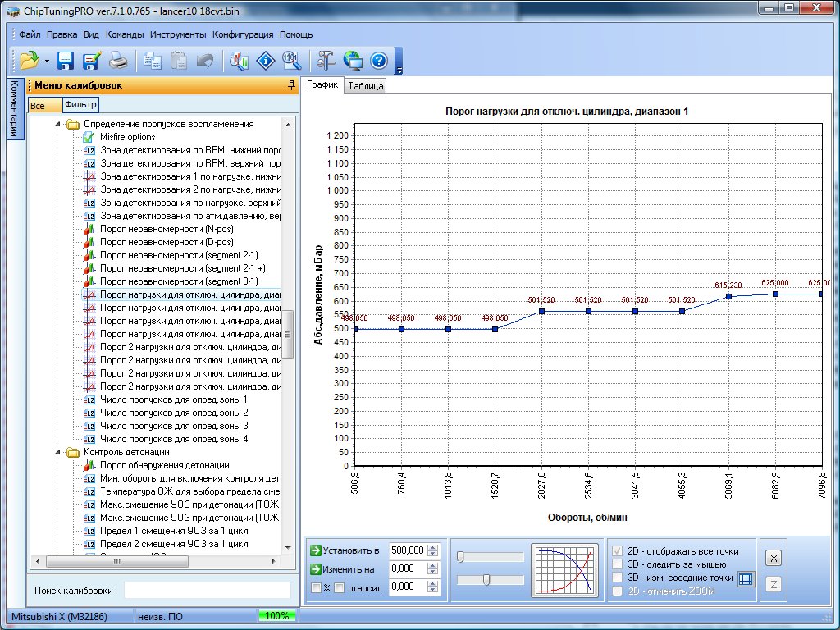This screenshot has height=630, width=840.
Task: Click the 'Изменить на' button
Action: (x=344, y=568)
